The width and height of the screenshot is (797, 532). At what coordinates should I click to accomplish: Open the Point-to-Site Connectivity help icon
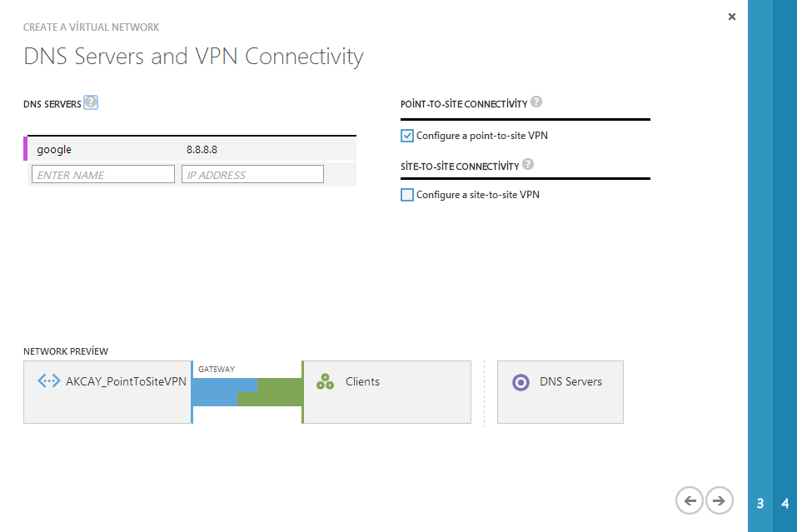point(536,102)
